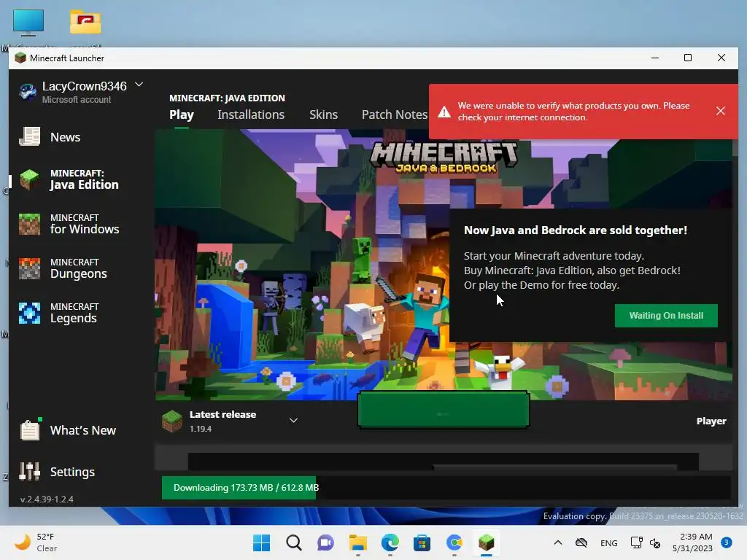Open the Chat app on the taskbar
The height and width of the screenshot is (560, 747).
(x=326, y=542)
